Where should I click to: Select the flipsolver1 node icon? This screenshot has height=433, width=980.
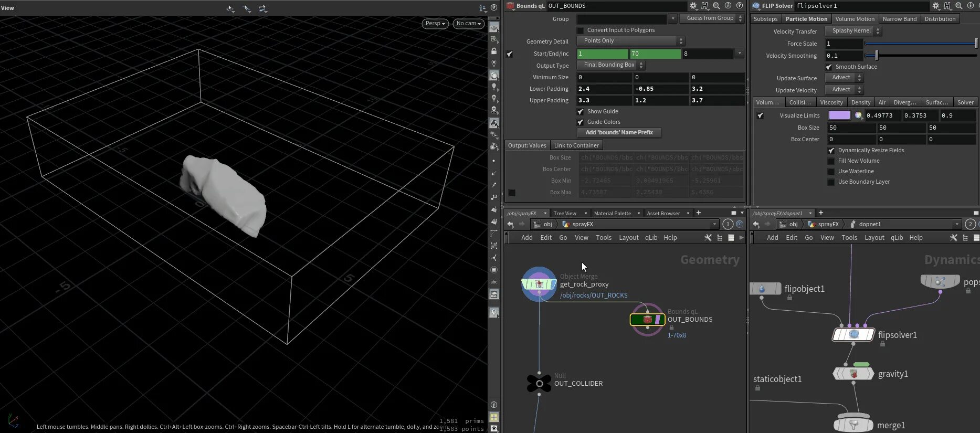(x=853, y=334)
